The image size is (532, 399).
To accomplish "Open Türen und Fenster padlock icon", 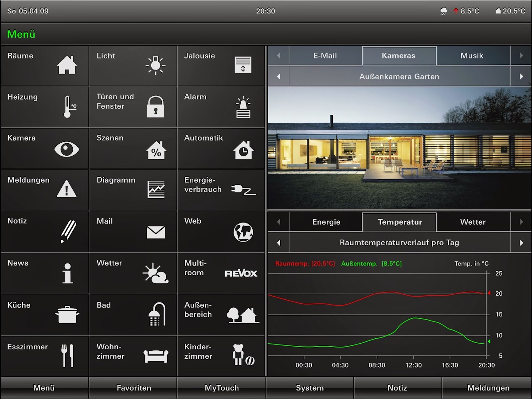I will tap(156, 107).
